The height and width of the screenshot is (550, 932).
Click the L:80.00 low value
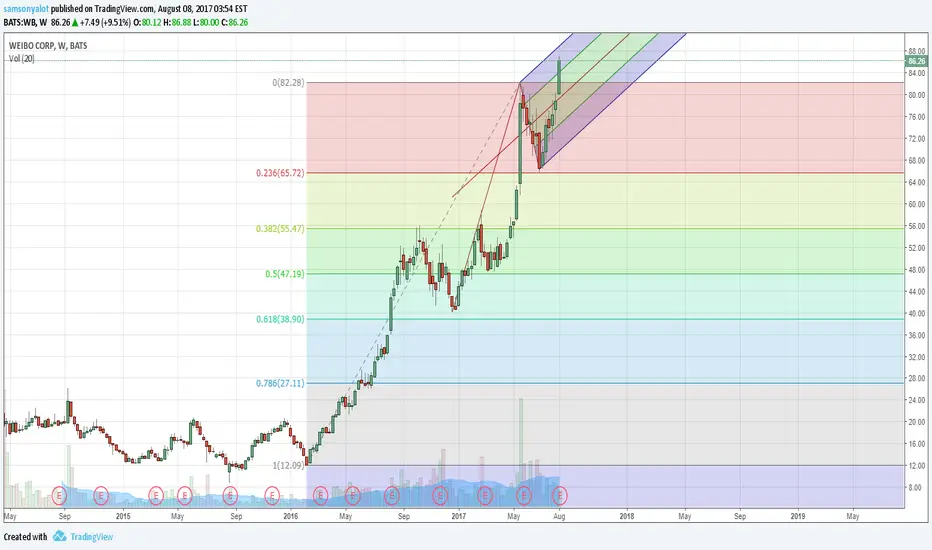click(x=206, y=23)
